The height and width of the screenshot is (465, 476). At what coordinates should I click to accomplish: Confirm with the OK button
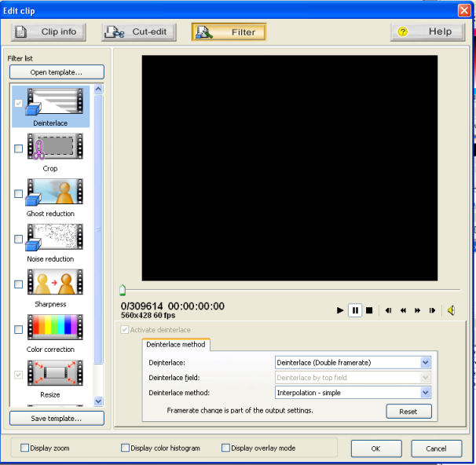click(x=376, y=449)
